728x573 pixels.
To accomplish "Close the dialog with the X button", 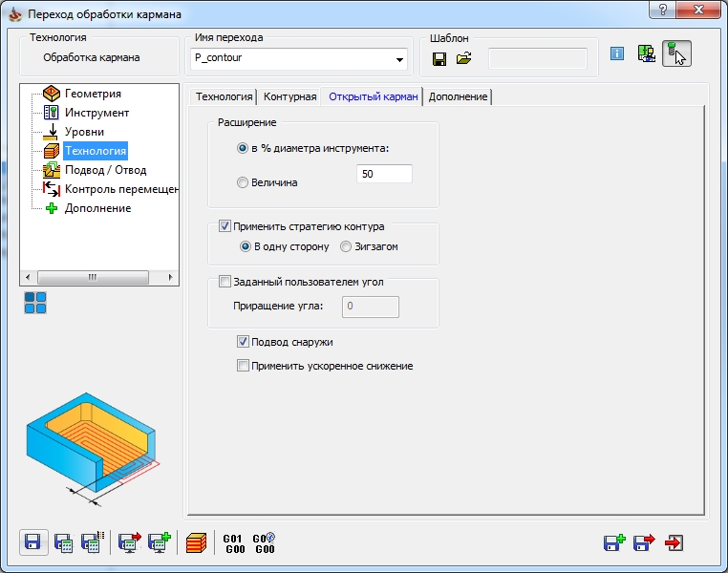I will (x=698, y=10).
